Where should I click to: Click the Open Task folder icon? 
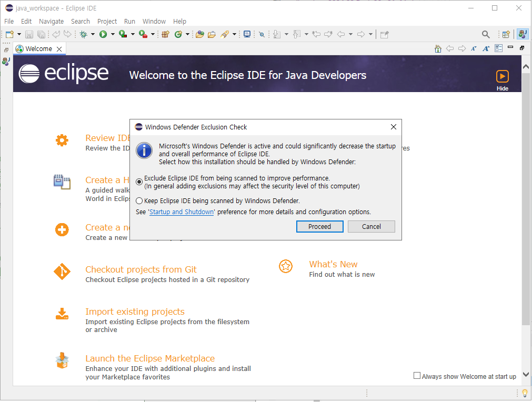pos(212,34)
